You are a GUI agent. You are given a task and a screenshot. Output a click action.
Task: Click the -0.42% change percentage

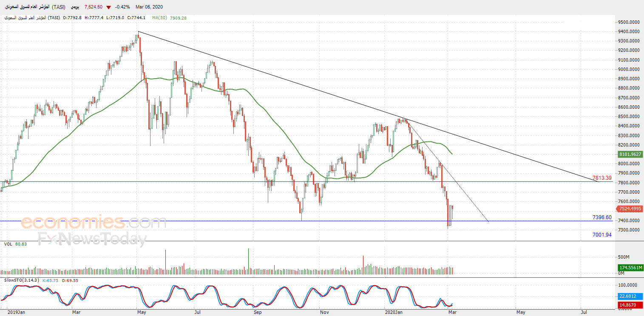[x=122, y=7]
